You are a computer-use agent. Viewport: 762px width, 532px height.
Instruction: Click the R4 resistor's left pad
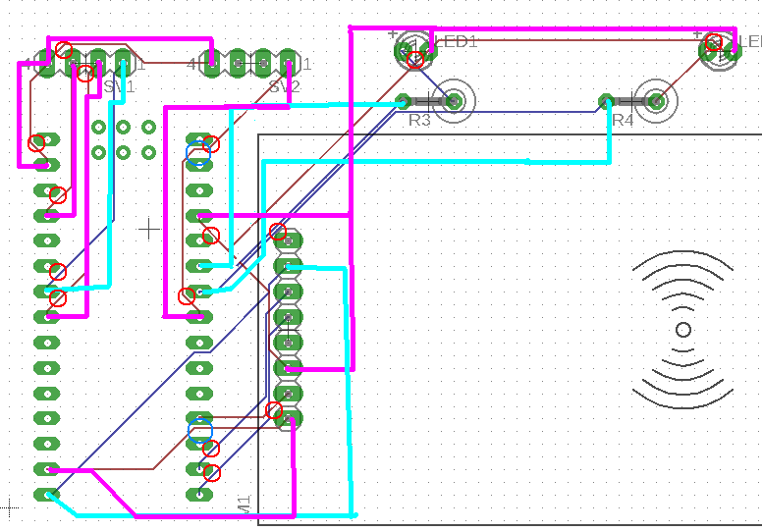[x=606, y=100]
